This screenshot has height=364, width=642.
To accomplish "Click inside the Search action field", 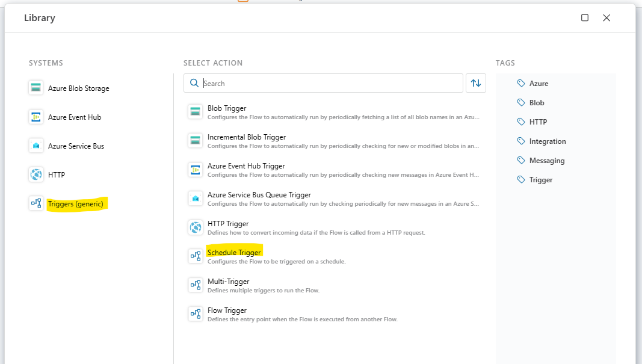I will (x=331, y=83).
